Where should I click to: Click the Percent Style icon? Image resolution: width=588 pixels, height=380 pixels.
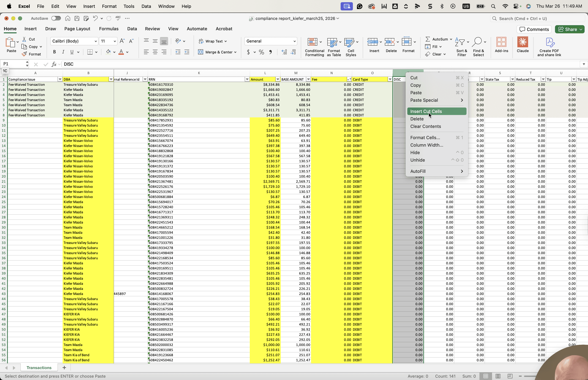[x=262, y=52]
